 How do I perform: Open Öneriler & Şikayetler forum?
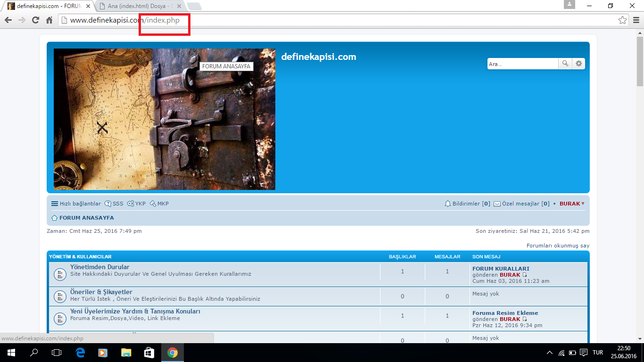click(101, 292)
